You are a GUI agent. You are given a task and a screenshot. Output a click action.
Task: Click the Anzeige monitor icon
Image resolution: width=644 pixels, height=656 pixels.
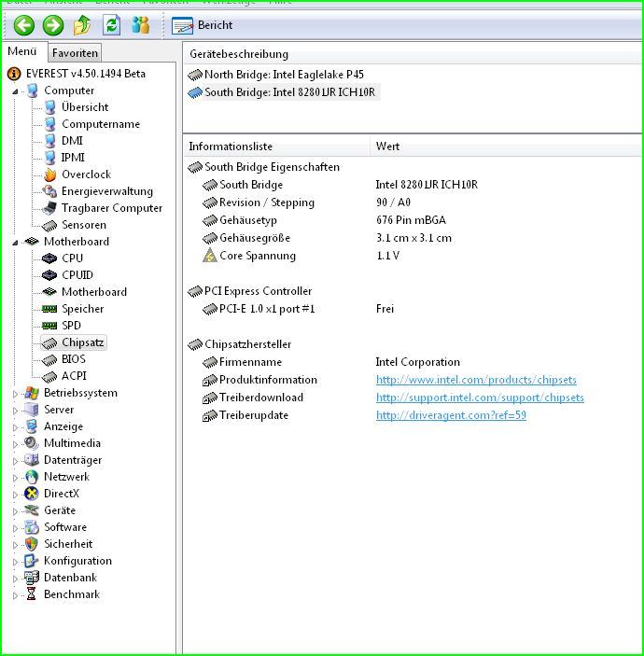[x=32, y=426]
